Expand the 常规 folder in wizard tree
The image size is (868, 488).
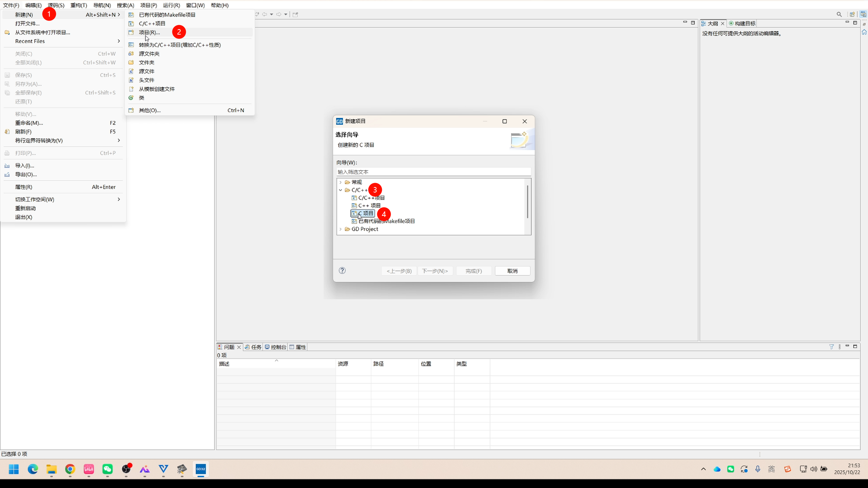(x=341, y=182)
